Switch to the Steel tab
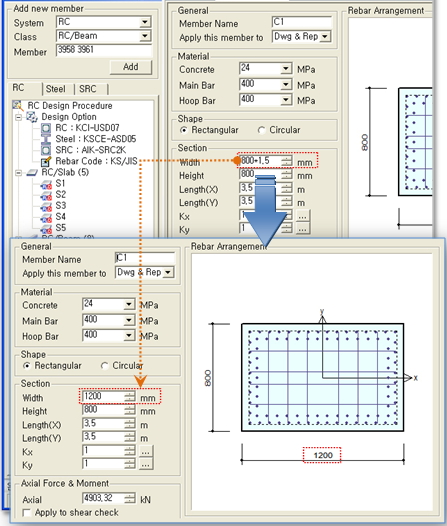This screenshot has width=447, height=526. pos(56,89)
